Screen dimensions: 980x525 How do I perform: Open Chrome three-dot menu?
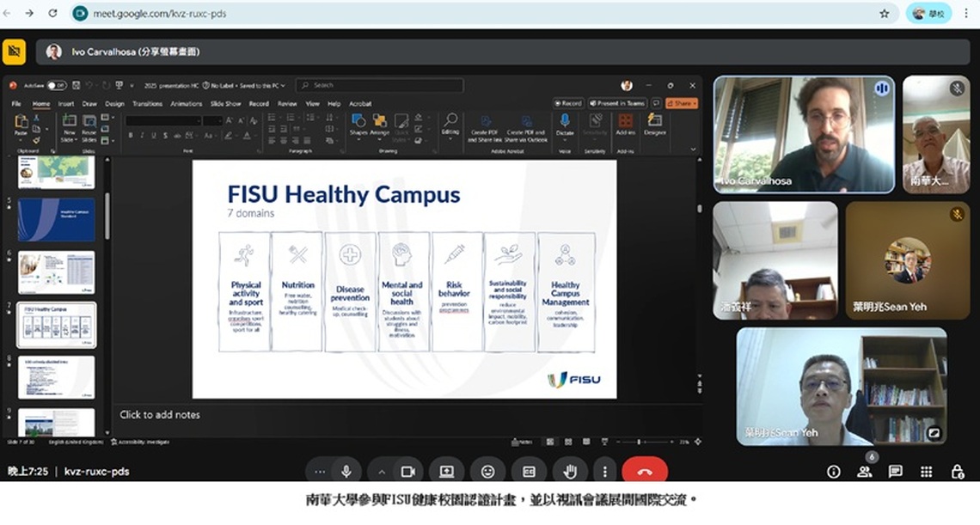[966, 14]
